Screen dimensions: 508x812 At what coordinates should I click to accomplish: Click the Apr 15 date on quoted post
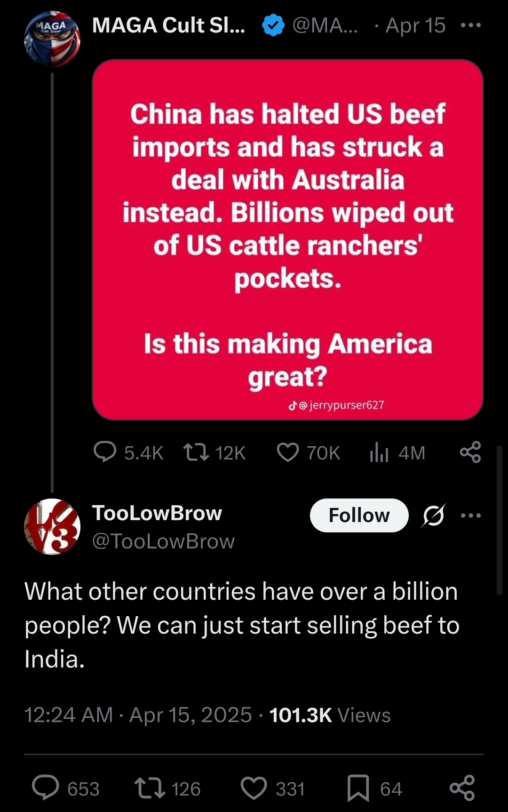pyautogui.click(x=415, y=25)
